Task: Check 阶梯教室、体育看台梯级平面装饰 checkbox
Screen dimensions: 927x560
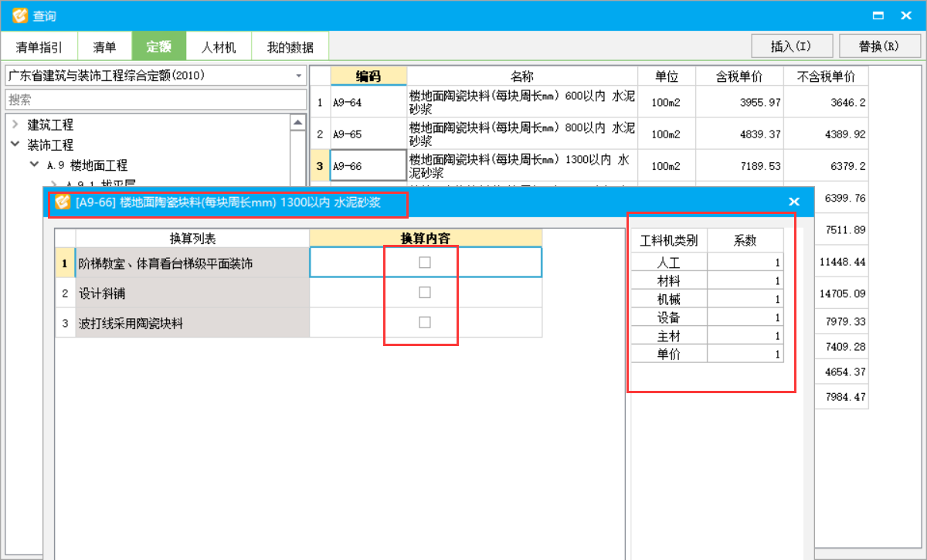Action: [x=424, y=263]
